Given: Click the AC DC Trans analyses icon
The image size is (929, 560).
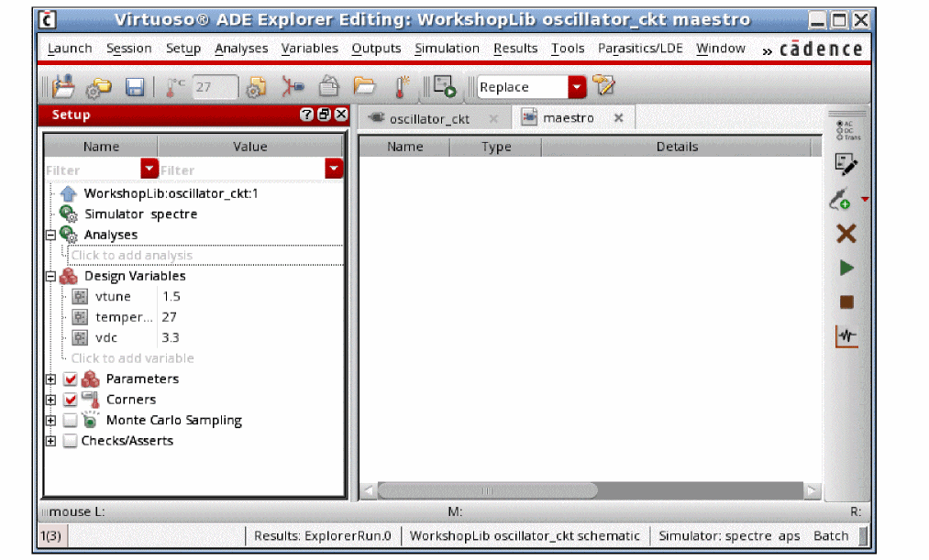Looking at the screenshot, I should click(x=847, y=130).
